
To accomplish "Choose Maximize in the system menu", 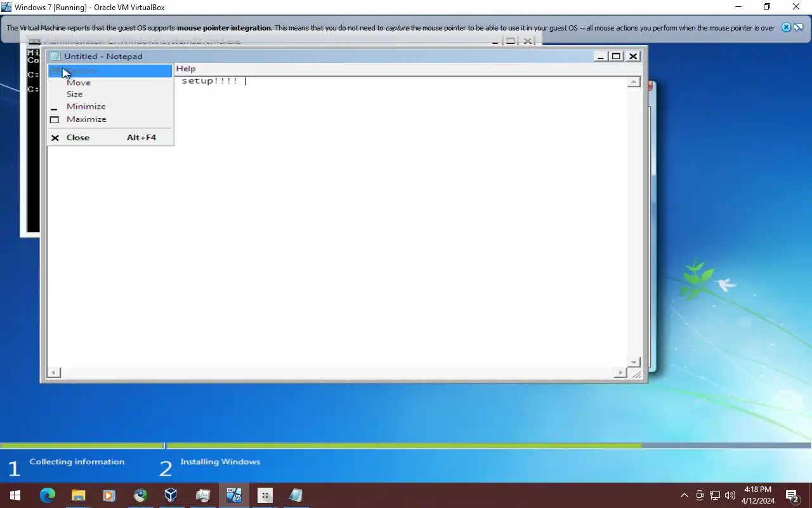I will 110,119.
